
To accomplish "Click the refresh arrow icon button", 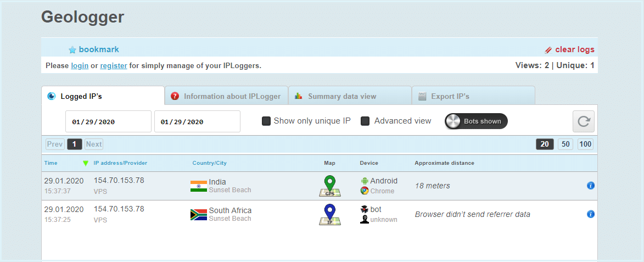I will tap(583, 121).
